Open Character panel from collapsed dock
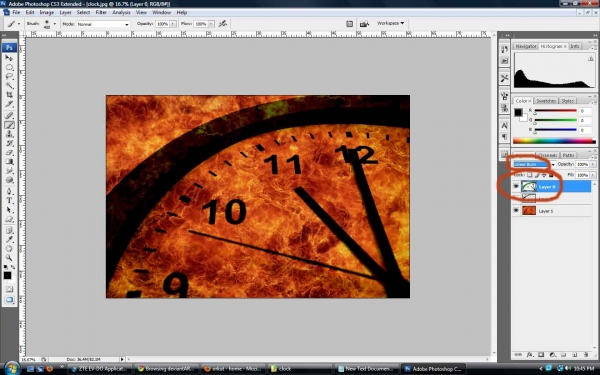The height and width of the screenshot is (375, 600). [504, 126]
